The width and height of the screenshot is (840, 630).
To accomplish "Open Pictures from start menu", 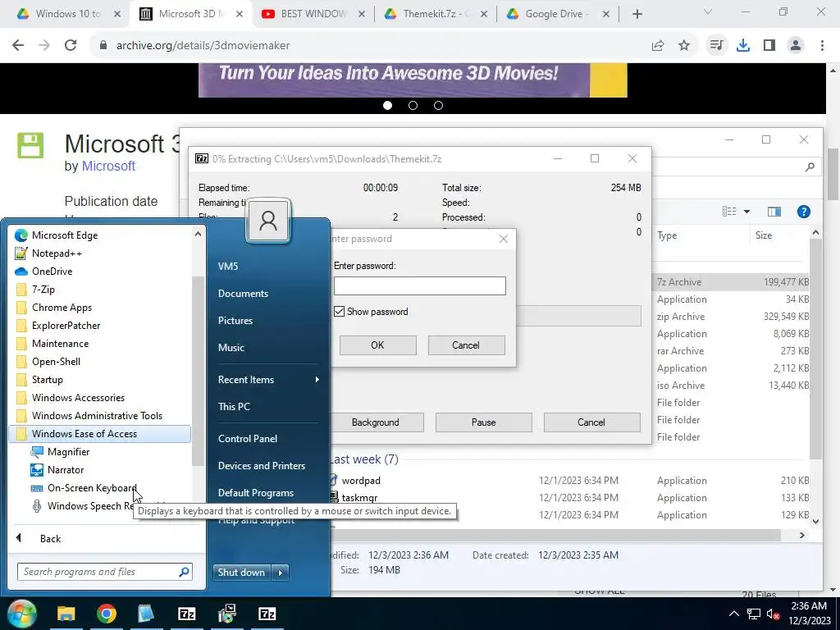I will (x=235, y=321).
